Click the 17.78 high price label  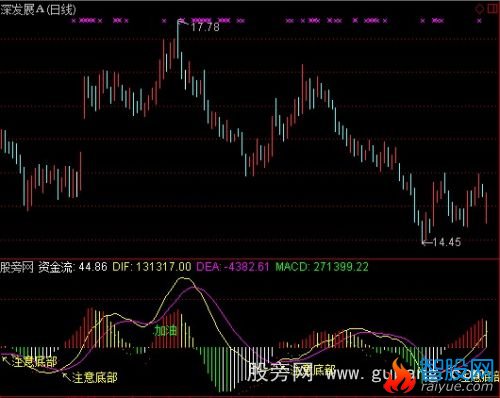[x=205, y=27]
